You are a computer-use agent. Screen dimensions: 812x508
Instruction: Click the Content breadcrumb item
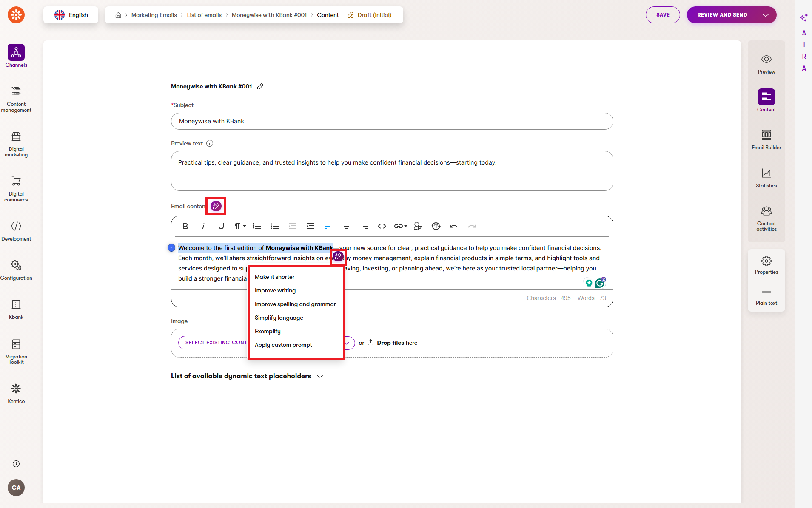point(328,15)
